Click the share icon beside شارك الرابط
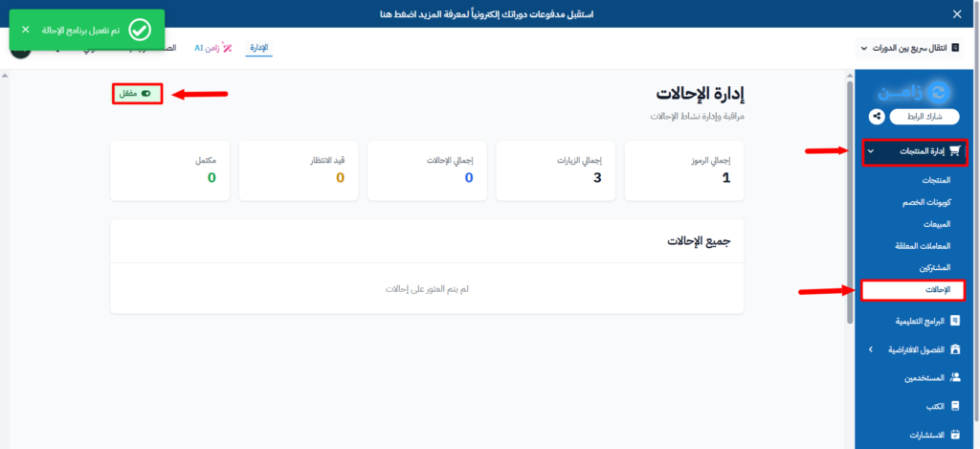This screenshot has width=980, height=449. click(877, 117)
